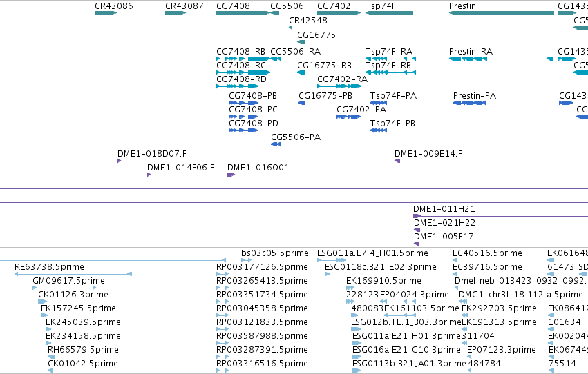The height and width of the screenshot is (374, 588).
Task: Click the Prestin-RA transcript label
Action: pyautogui.click(x=471, y=52)
